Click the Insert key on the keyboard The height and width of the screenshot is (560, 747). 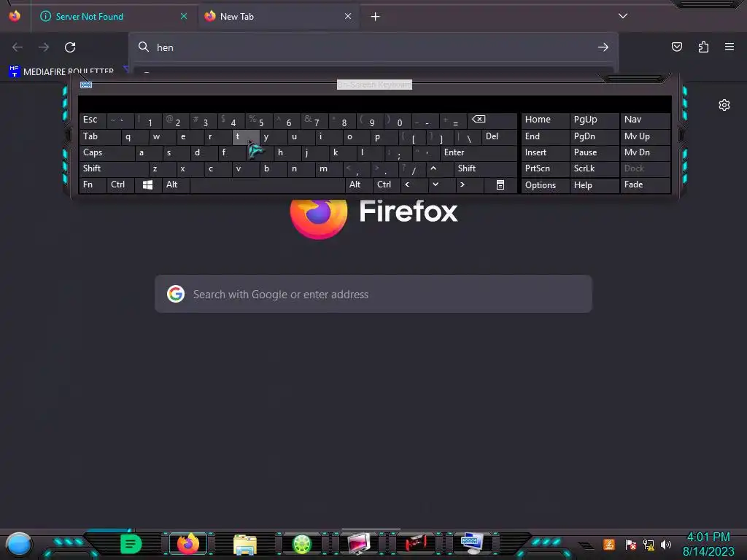545,153
